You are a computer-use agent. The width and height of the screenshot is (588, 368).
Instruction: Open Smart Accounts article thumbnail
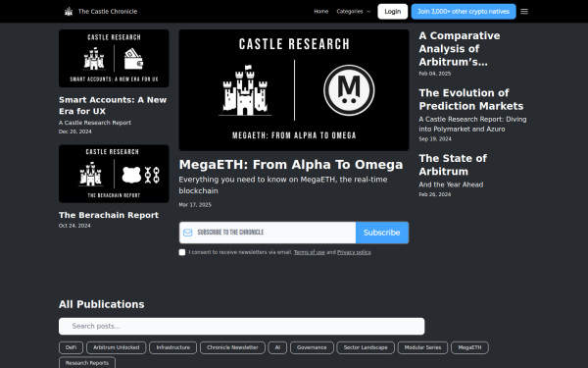coord(114,59)
